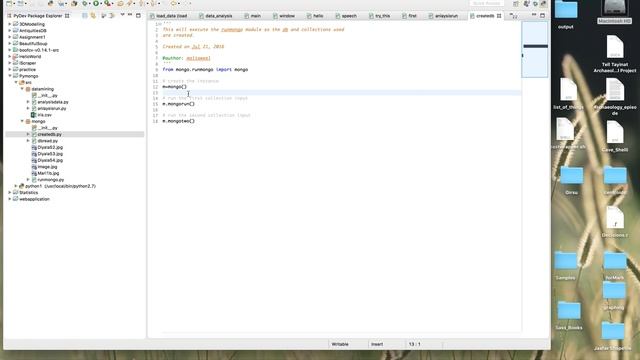Click the green Run button in toolbar

click(x=96, y=3)
